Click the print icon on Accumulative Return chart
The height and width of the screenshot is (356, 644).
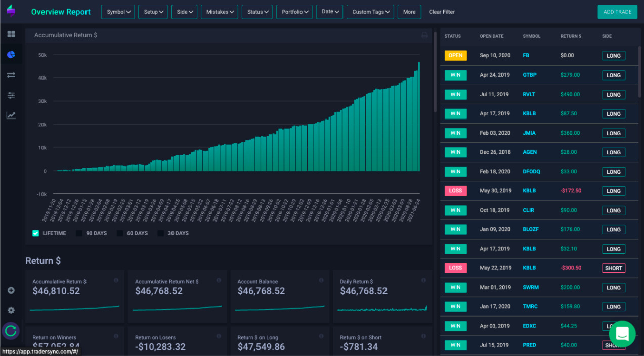pos(425,35)
